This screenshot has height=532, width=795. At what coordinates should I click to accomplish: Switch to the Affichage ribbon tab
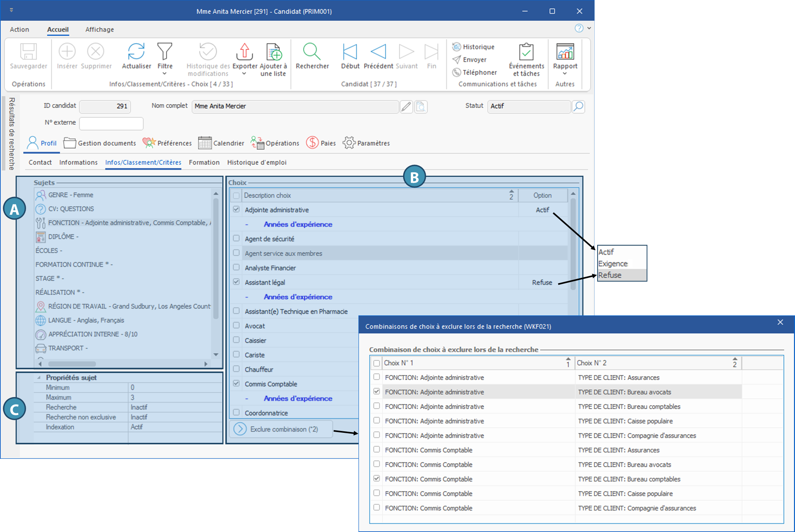tap(99, 29)
